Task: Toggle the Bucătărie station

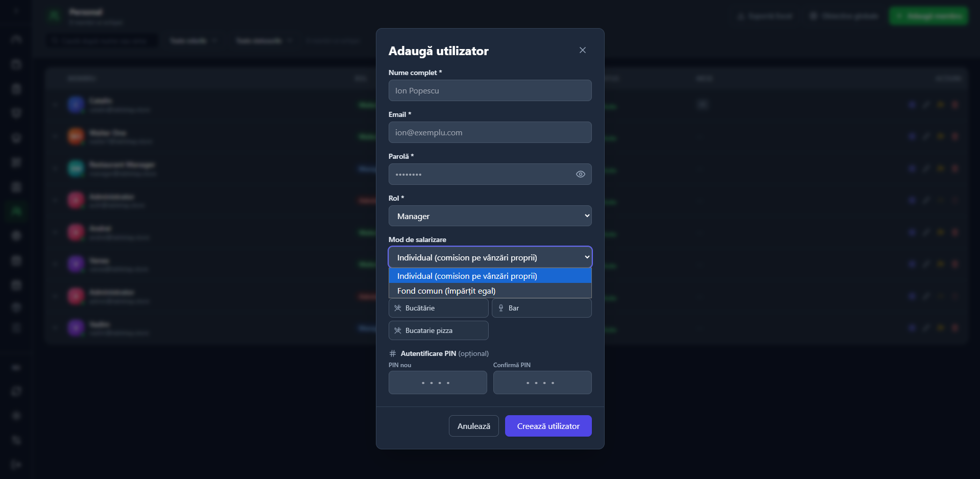Action: click(438, 308)
